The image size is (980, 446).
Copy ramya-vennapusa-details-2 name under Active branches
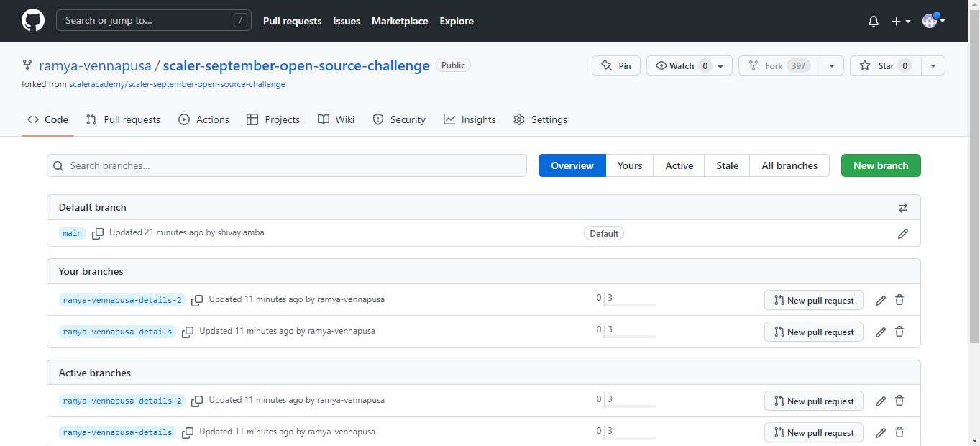[197, 401]
